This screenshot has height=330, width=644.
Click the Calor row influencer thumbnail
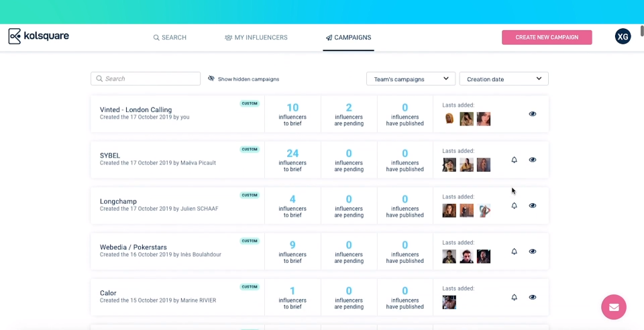pyautogui.click(x=449, y=302)
